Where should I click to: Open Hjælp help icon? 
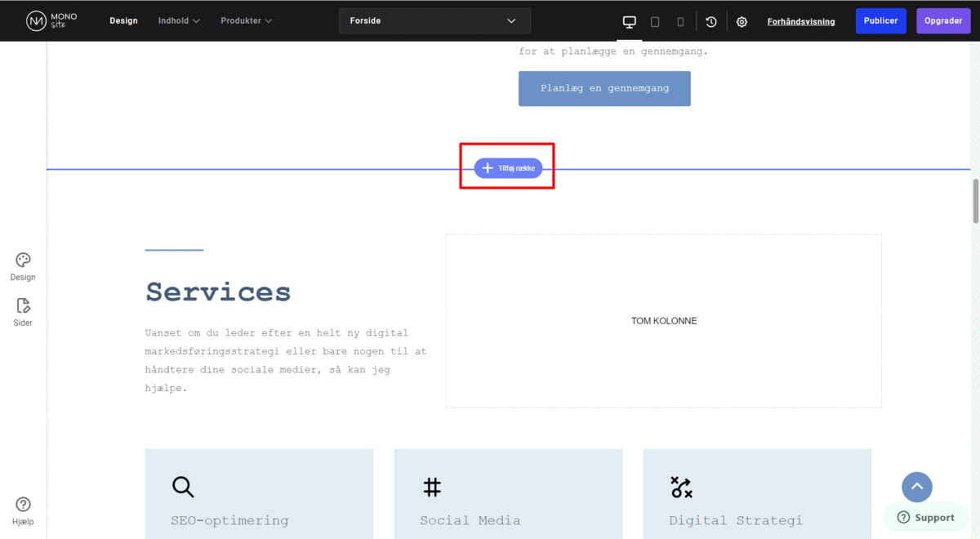click(23, 510)
